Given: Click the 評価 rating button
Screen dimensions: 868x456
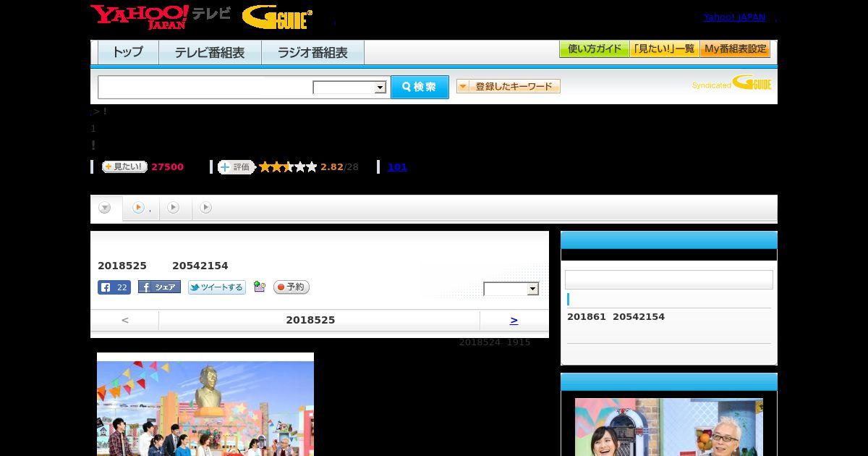Looking at the screenshot, I should [237, 167].
